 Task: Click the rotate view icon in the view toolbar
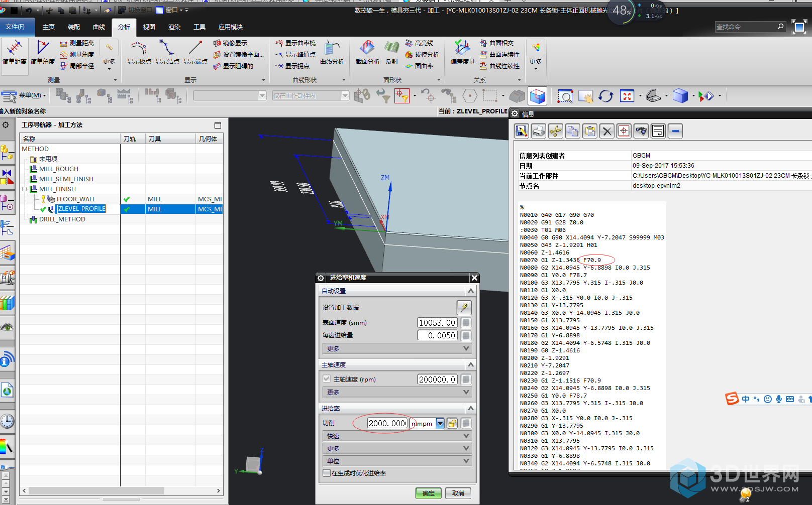click(606, 96)
